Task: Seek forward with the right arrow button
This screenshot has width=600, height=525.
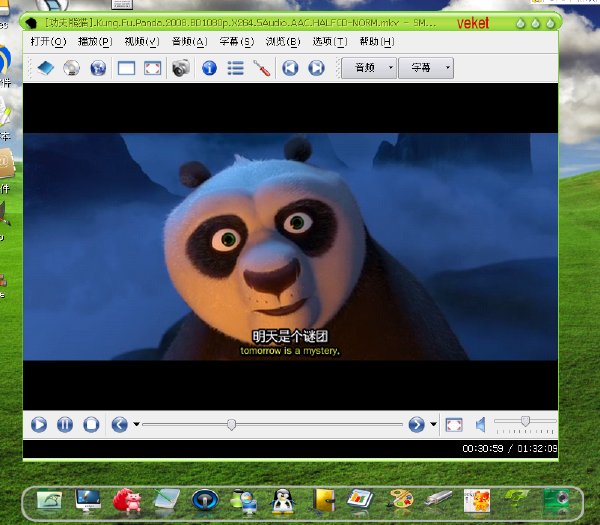Action: point(416,424)
